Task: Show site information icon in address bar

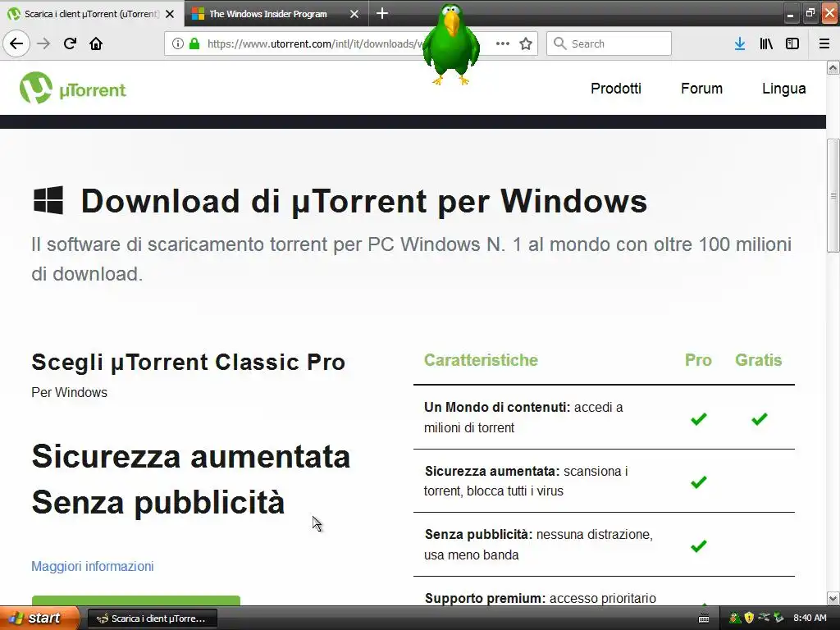Action: click(178, 44)
